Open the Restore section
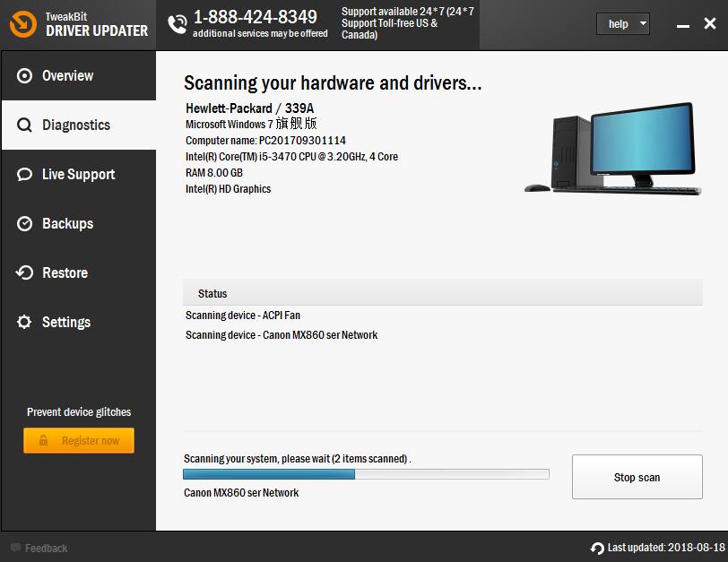The image size is (728, 562). [x=79, y=272]
